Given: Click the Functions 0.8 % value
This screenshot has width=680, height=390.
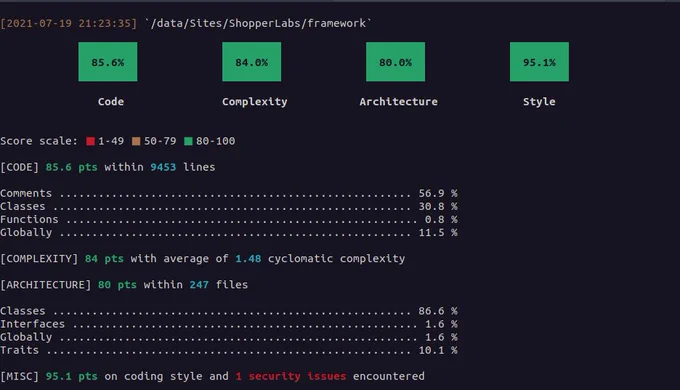Looking at the screenshot, I should coord(441,219).
